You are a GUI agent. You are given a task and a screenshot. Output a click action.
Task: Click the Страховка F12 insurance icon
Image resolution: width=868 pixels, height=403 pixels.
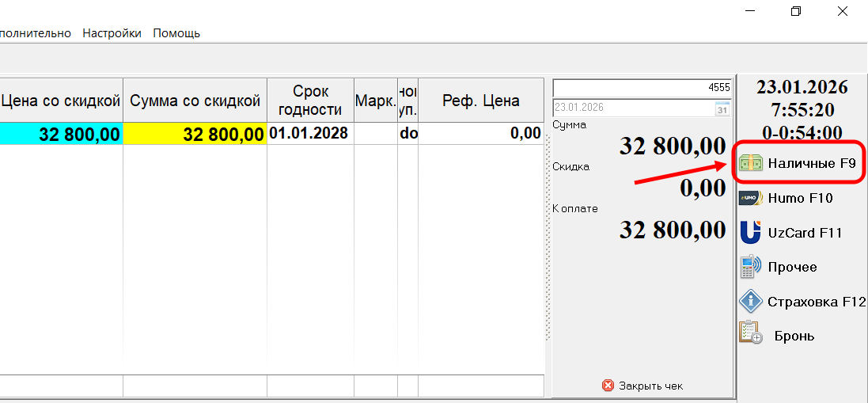coord(751,302)
